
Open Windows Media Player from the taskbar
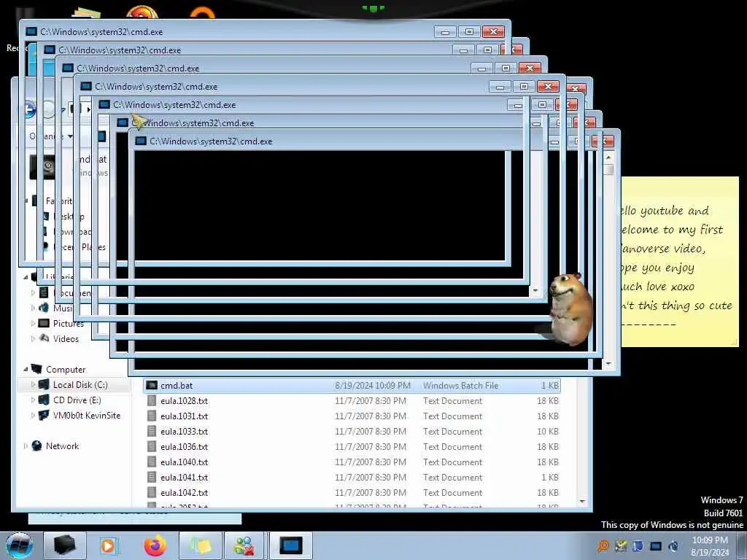[108, 545]
